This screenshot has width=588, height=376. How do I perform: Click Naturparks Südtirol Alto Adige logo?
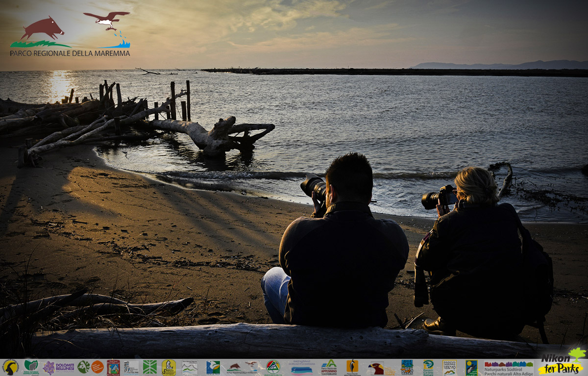pos(509,367)
